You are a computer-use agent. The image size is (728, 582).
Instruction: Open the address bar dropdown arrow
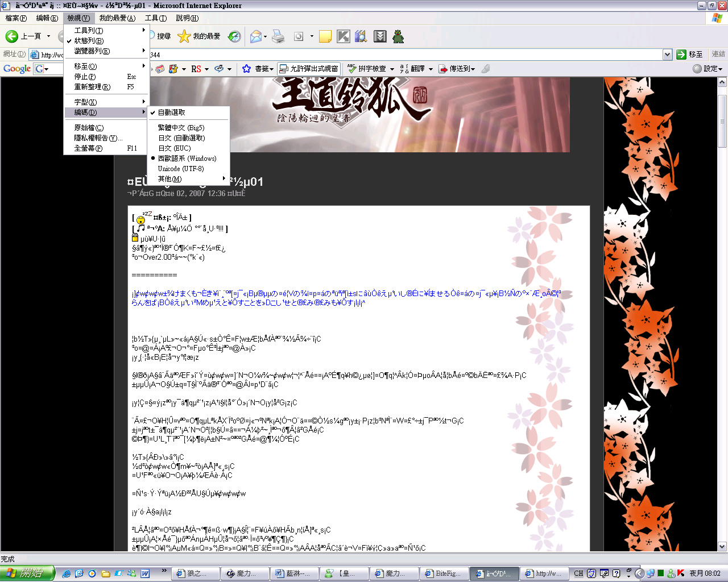click(667, 55)
